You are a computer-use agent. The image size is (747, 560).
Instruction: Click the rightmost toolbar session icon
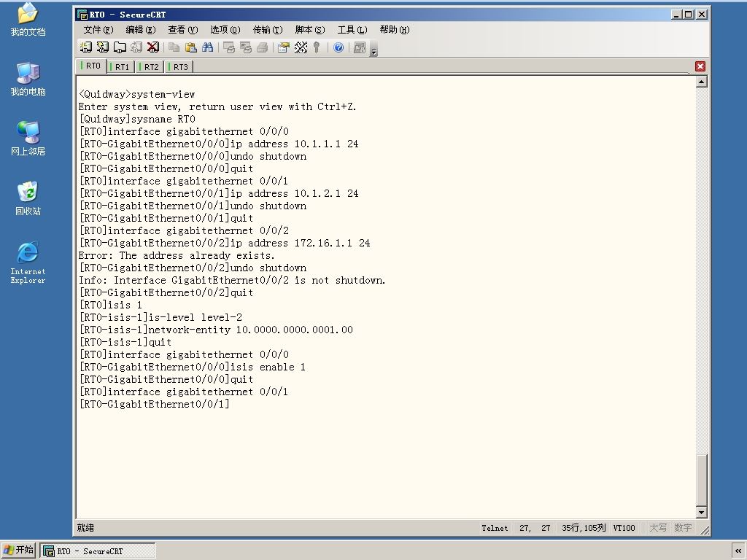(360, 47)
